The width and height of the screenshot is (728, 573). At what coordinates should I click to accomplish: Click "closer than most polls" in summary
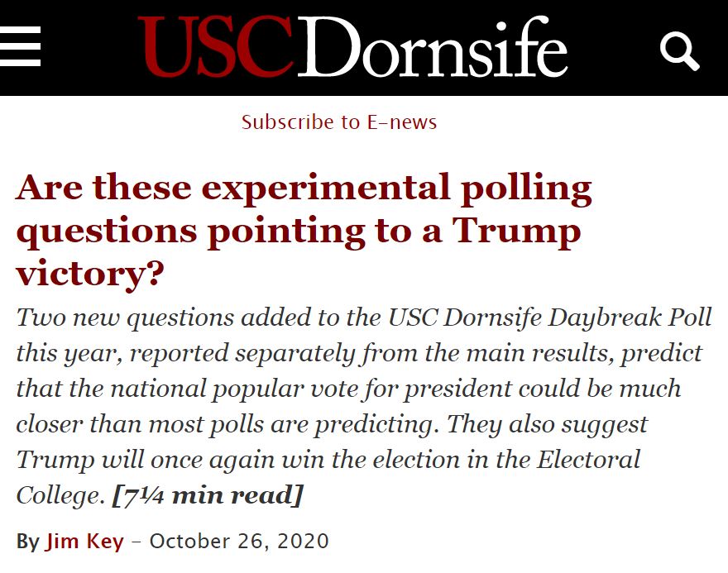[x=149, y=424]
